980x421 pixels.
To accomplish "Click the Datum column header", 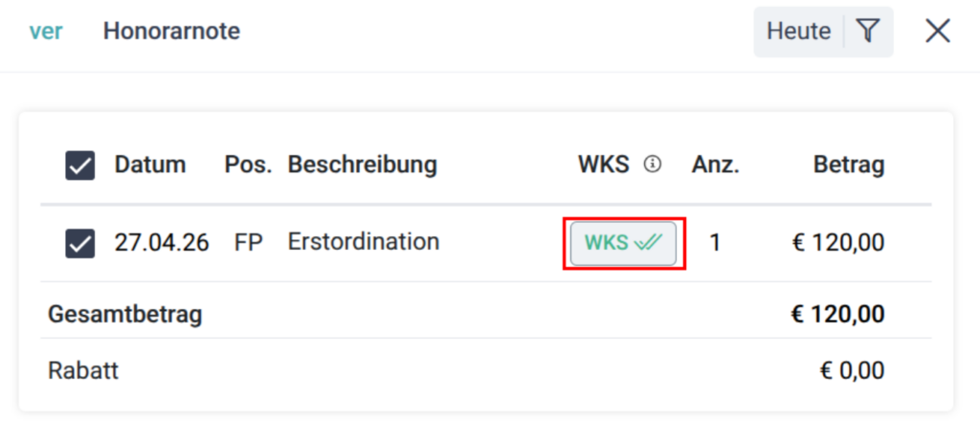I will tap(150, 165).
